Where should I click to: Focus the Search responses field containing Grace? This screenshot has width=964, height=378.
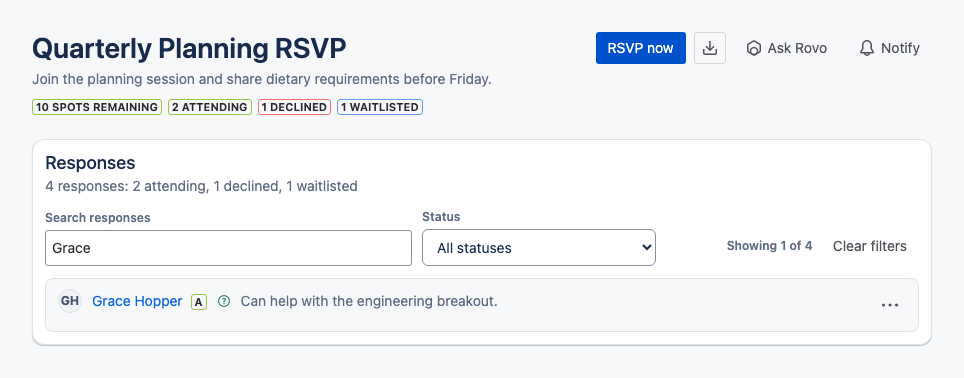(x=228, y=248)
